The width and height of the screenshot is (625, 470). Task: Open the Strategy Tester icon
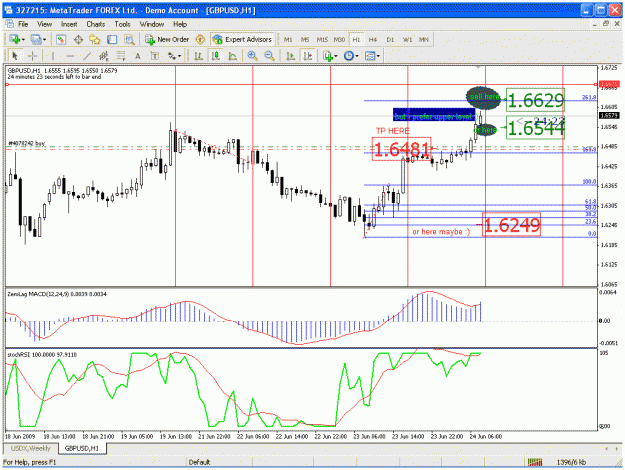click(129, 39)
